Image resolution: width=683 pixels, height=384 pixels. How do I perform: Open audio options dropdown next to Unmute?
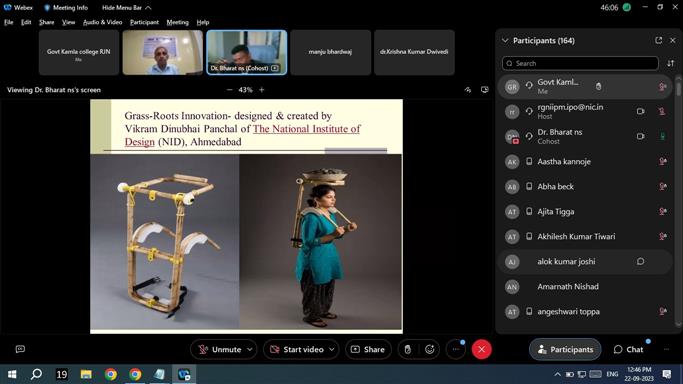point(250,349)
